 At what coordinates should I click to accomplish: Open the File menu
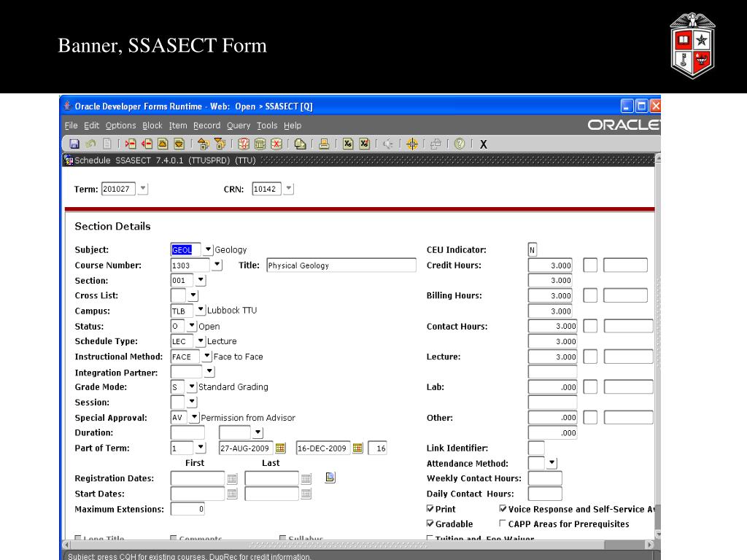pos(71,125)
